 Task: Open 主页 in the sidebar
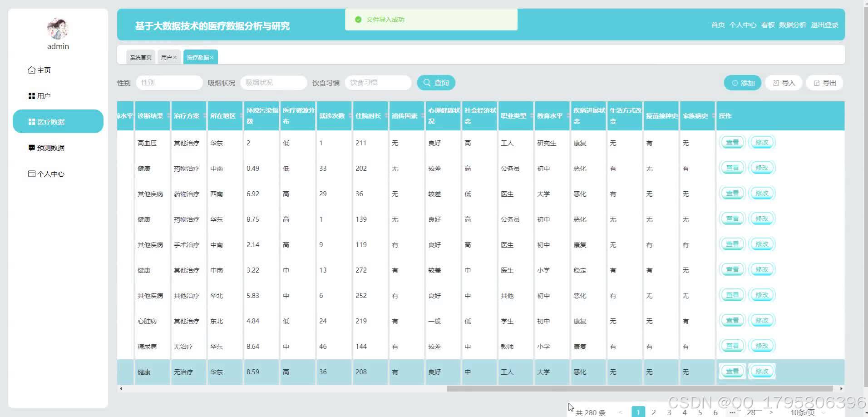click(58, 70)
